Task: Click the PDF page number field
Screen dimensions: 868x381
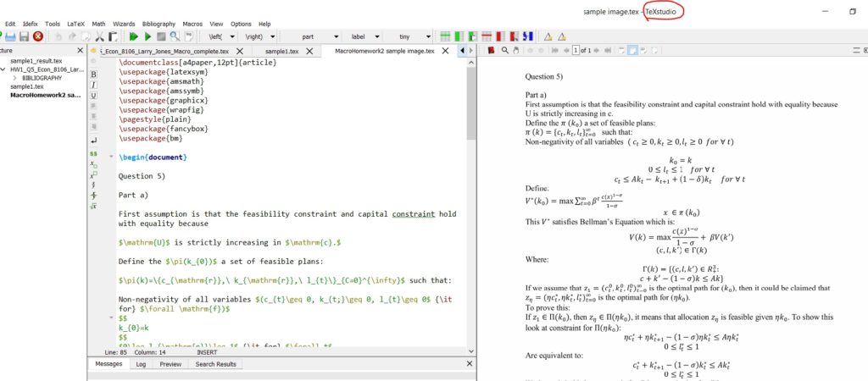Action: [x=576, y=50]
